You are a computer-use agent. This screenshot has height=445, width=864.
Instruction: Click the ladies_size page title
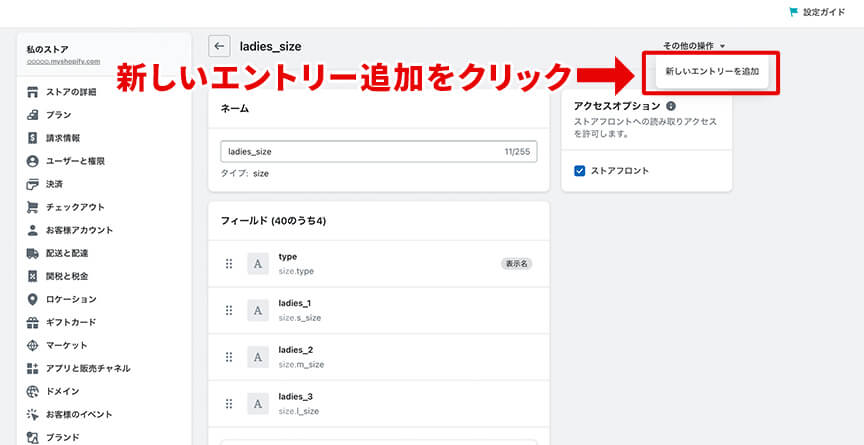click(x=271, y=47)
